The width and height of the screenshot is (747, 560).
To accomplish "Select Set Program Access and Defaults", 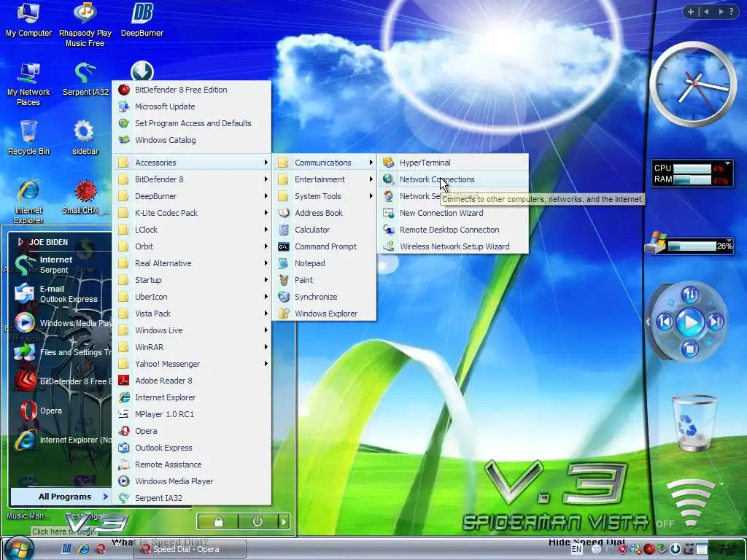I will click(x=192, y=123).
